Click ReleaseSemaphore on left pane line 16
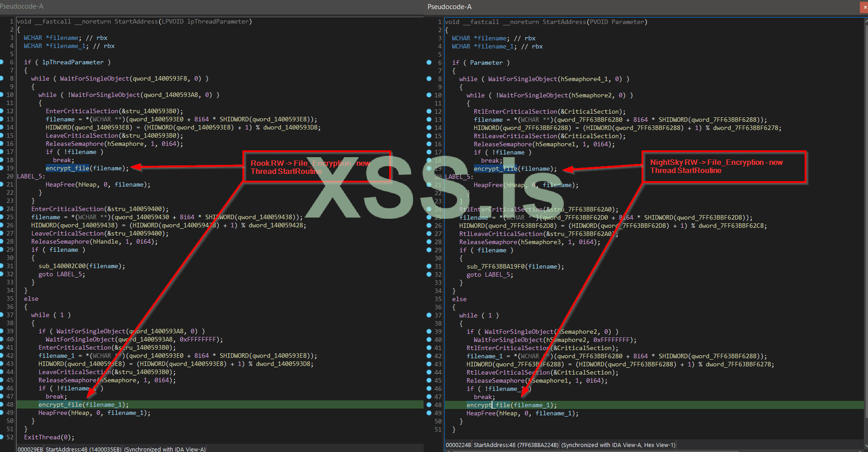 [x=75, y=144]
